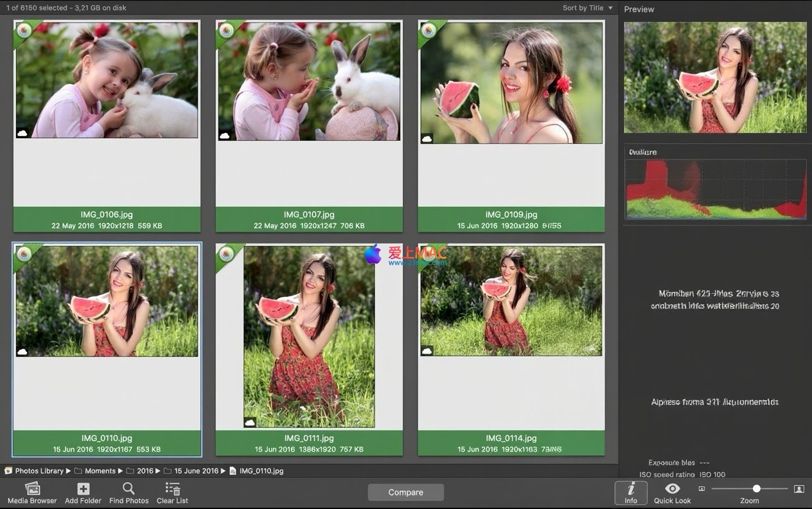
Task: Toggle Quick Look preview
Action: [x=672, y=493]
